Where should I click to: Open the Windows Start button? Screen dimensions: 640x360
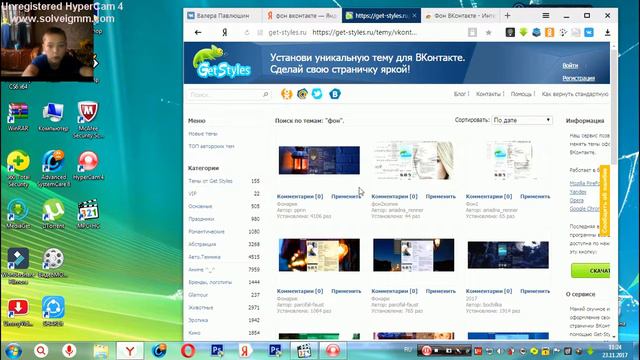tap(13, 351)
